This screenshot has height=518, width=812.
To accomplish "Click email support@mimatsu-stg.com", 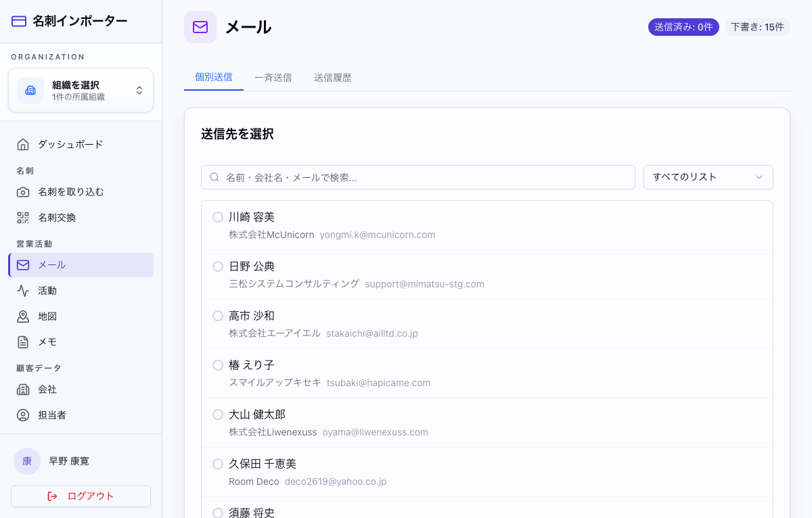I will pos(424,284).
